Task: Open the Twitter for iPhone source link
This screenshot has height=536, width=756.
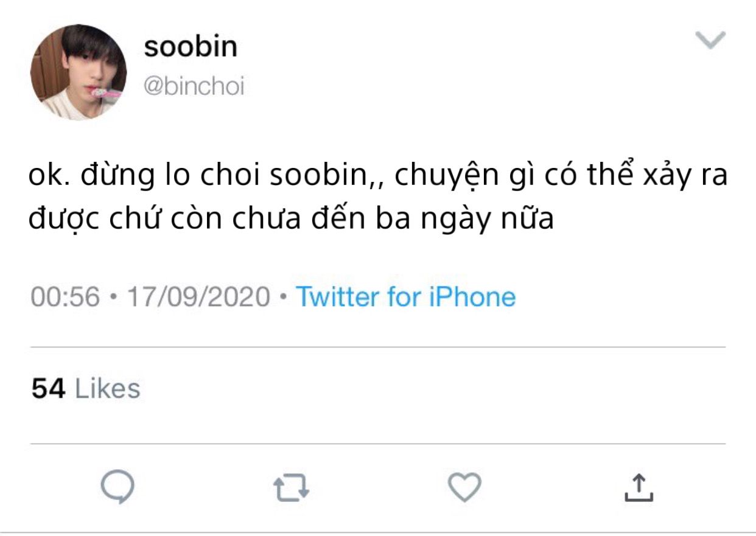Action: (405, 297)
